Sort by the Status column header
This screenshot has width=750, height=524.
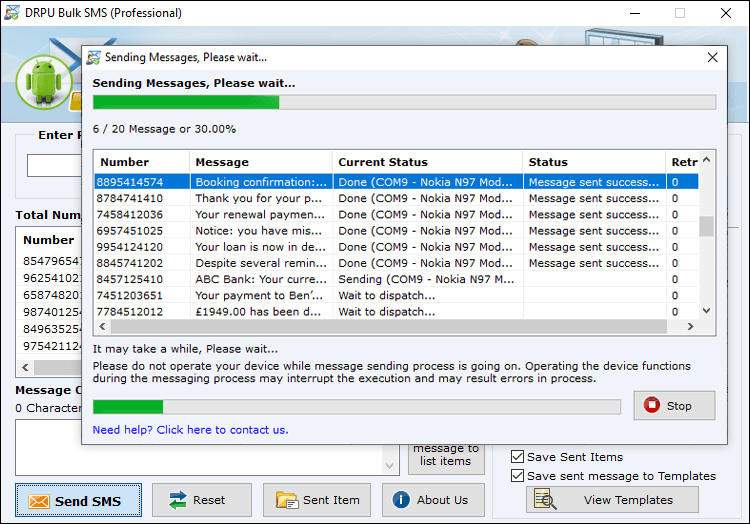(x=594, y=162)
